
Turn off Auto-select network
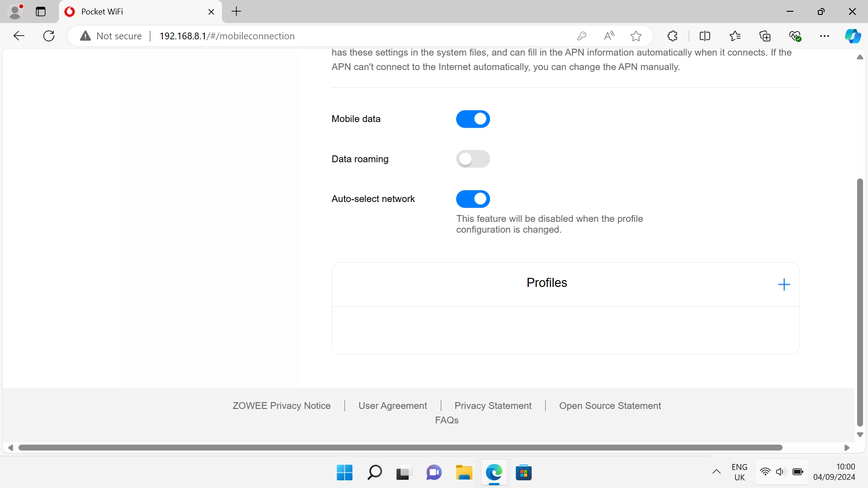tap(473, 199)
